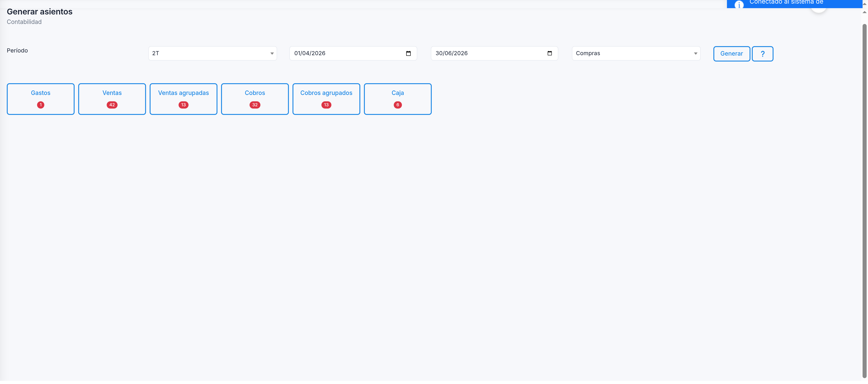Image resolution: width=868 pixels, height=384 pixels.
Task: Click the badge 13 under Ventas agrupadas
Action: click(183, 105)
